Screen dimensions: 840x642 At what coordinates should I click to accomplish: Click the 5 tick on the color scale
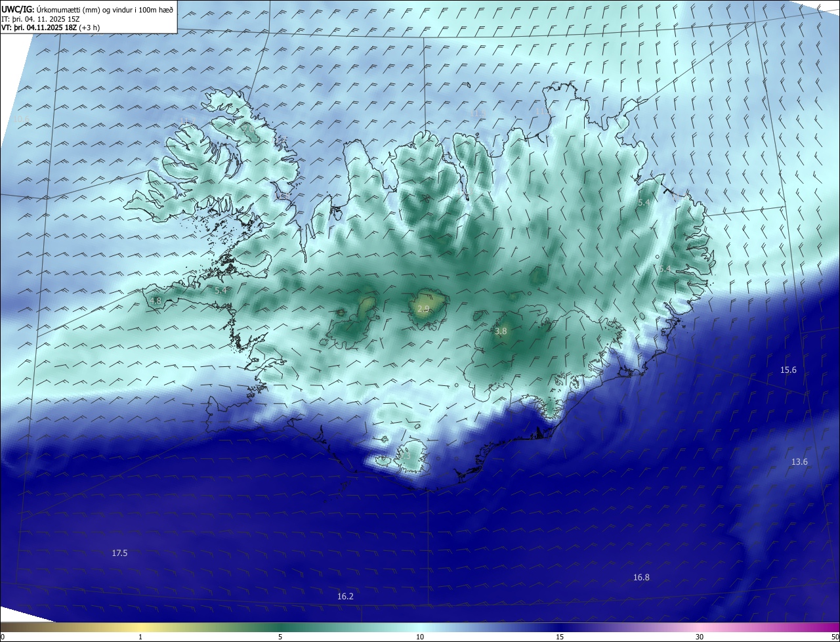(280, 637)
